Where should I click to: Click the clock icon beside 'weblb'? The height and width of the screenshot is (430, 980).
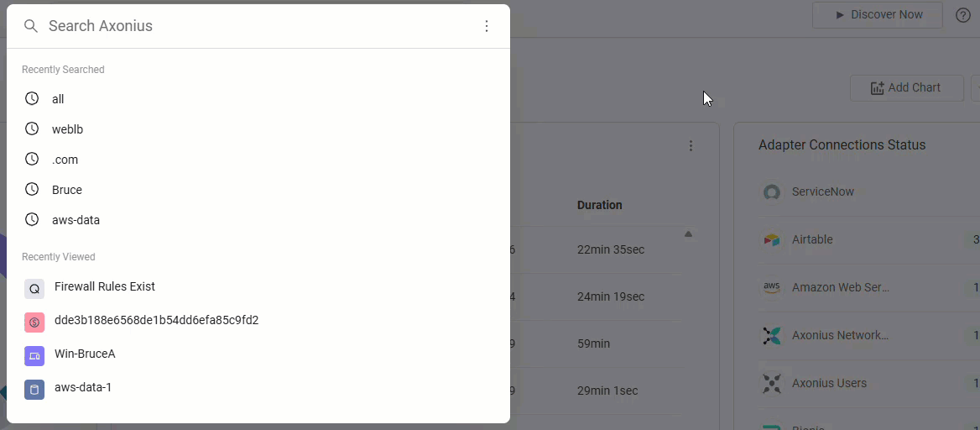click(x=32, y=129)
